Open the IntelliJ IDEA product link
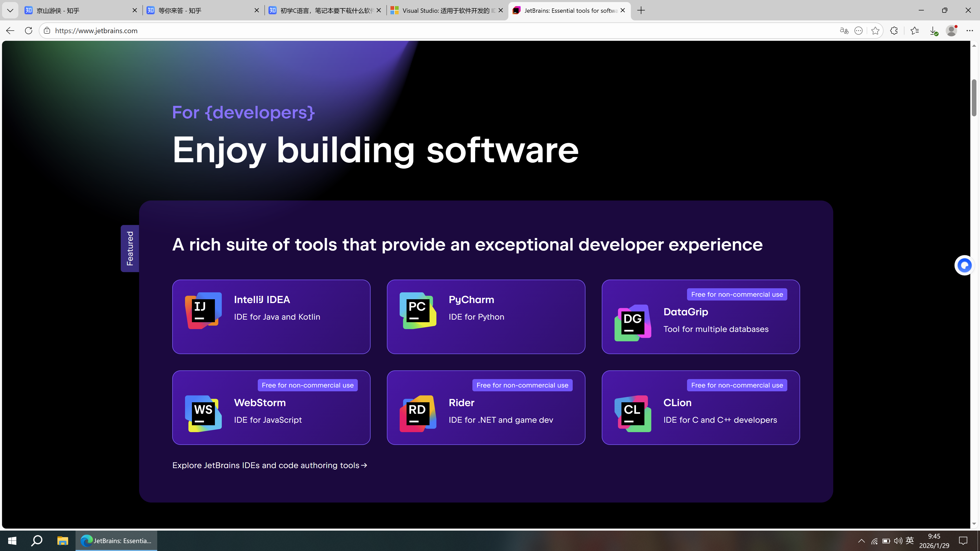 (271, 317)
